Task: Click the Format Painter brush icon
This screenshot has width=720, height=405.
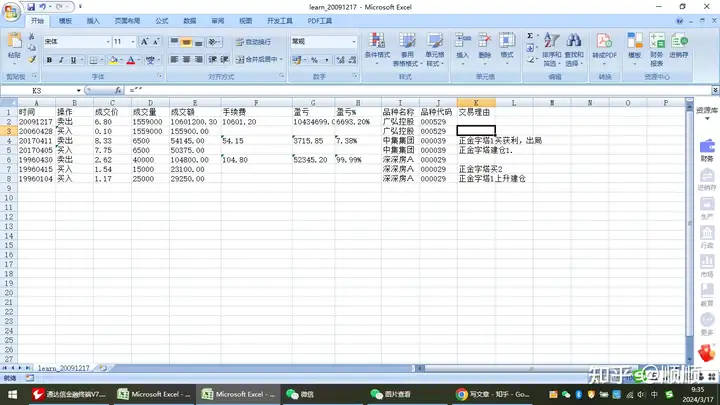Action: point(32,59)
